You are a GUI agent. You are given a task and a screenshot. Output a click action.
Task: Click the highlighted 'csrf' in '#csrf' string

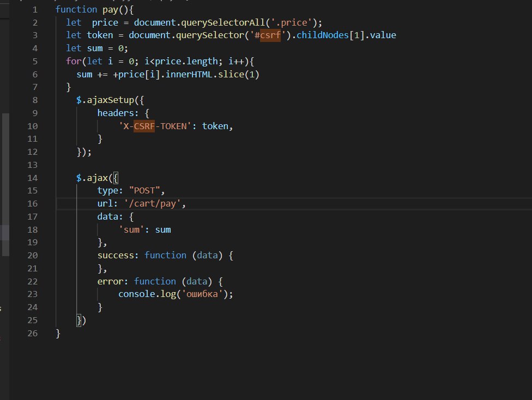270,35
